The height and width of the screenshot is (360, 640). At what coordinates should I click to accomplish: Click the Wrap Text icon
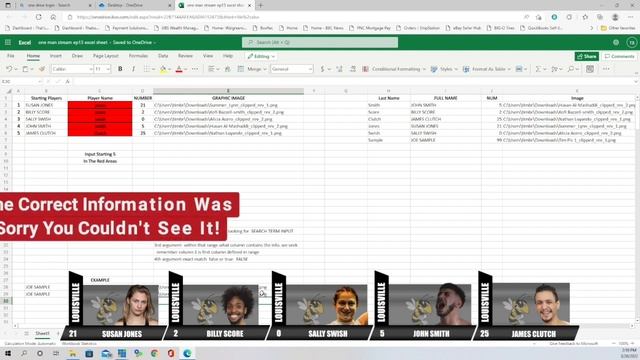tap(228, 69)
